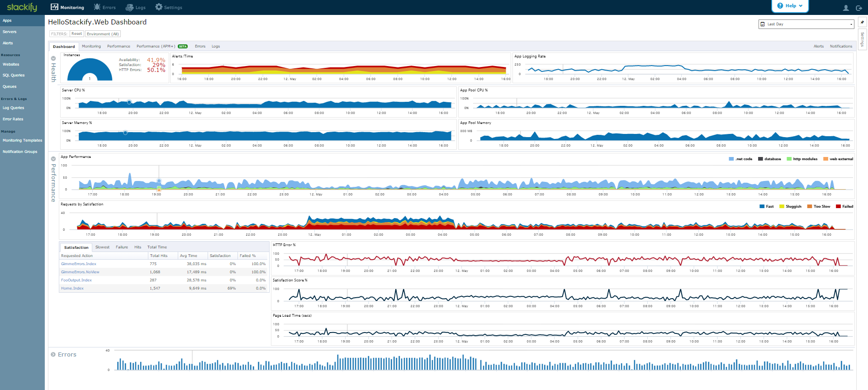
Task: Open the Errors bug icon
Action: click(97, 7)
